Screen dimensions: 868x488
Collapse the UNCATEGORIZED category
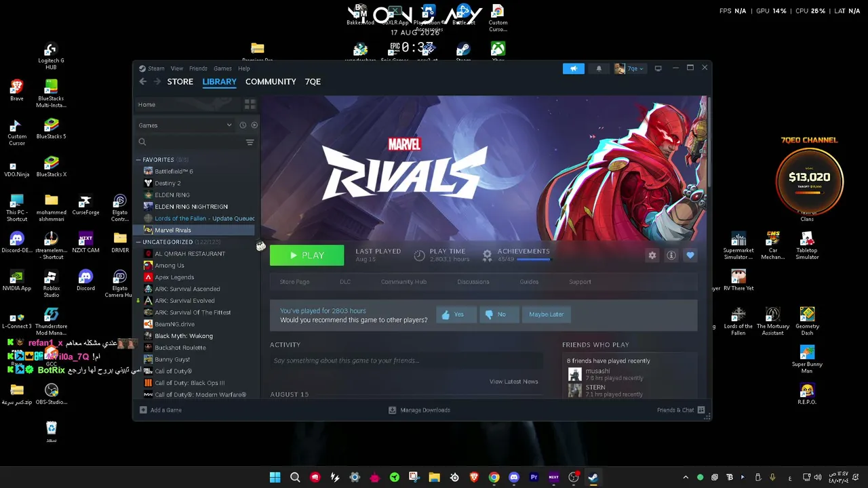click(x=138, y=242)
